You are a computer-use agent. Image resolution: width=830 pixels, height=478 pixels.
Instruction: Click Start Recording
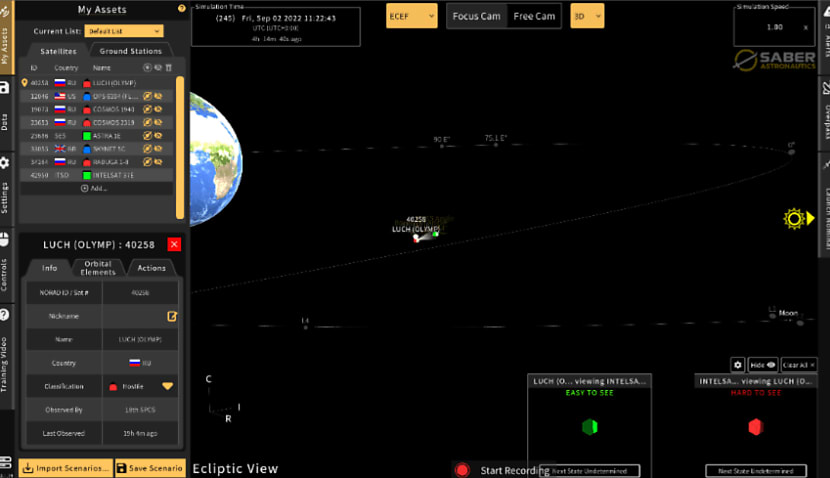pyautogui.click(x=513, y=470)
